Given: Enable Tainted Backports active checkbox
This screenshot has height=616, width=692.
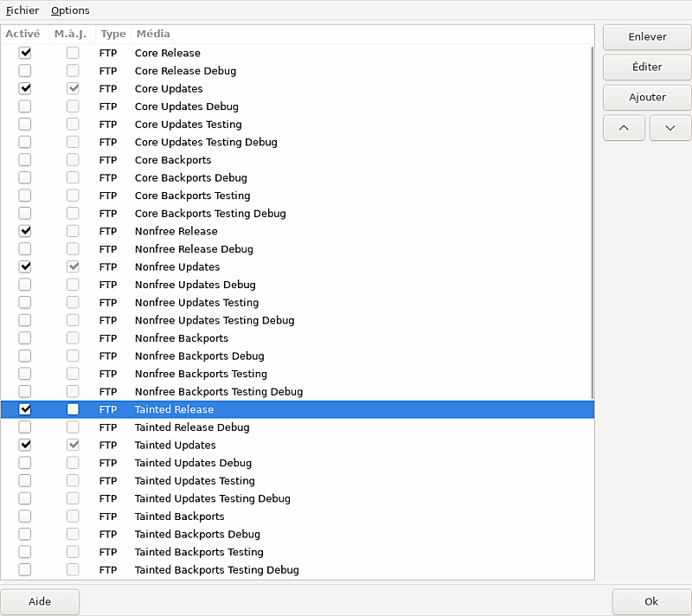Looking at the screenshot, I should (x=25, y=517).
